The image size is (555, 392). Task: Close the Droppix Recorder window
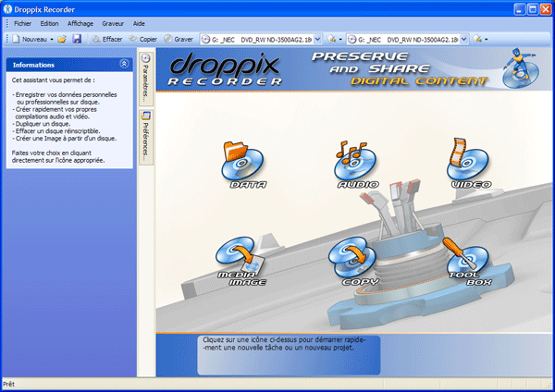[546, 9]
